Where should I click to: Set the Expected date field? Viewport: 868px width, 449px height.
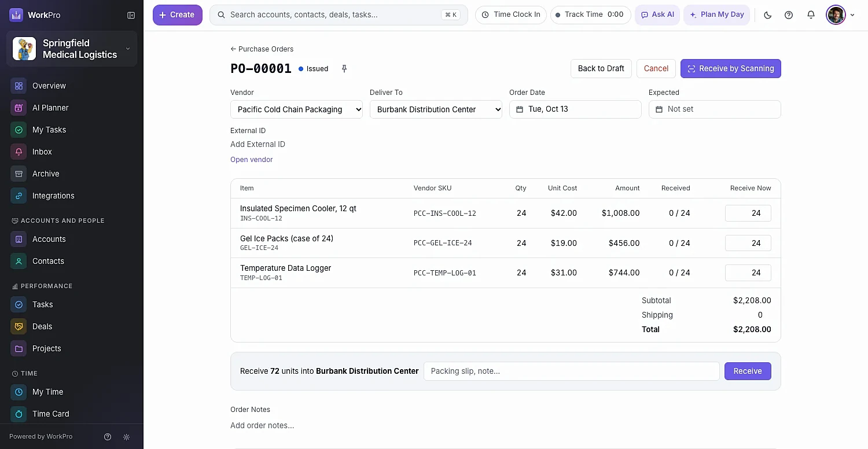click(x=715, y=109)
